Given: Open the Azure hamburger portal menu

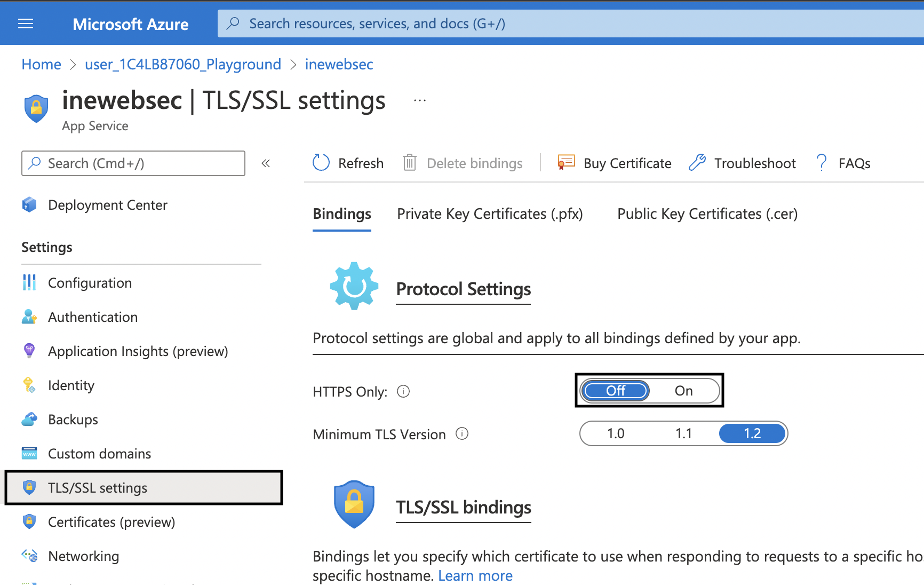Looking at the screenshot, I should tap(26, 23).
